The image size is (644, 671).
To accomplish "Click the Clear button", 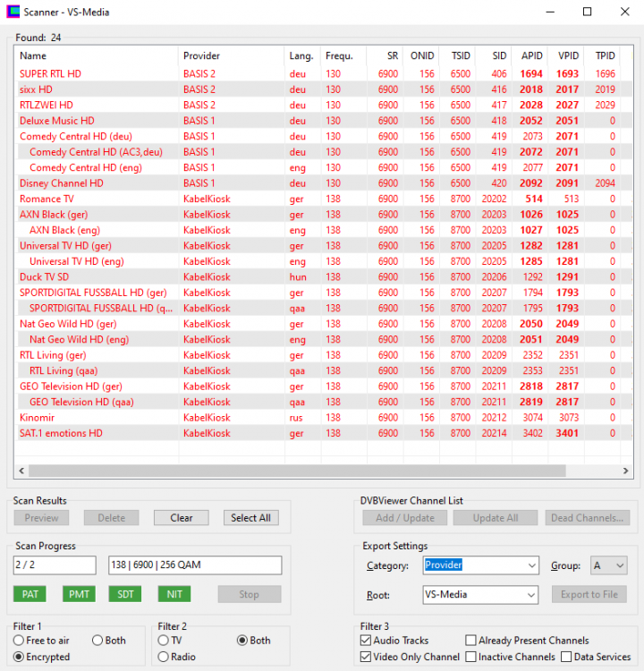I will 181,518.
